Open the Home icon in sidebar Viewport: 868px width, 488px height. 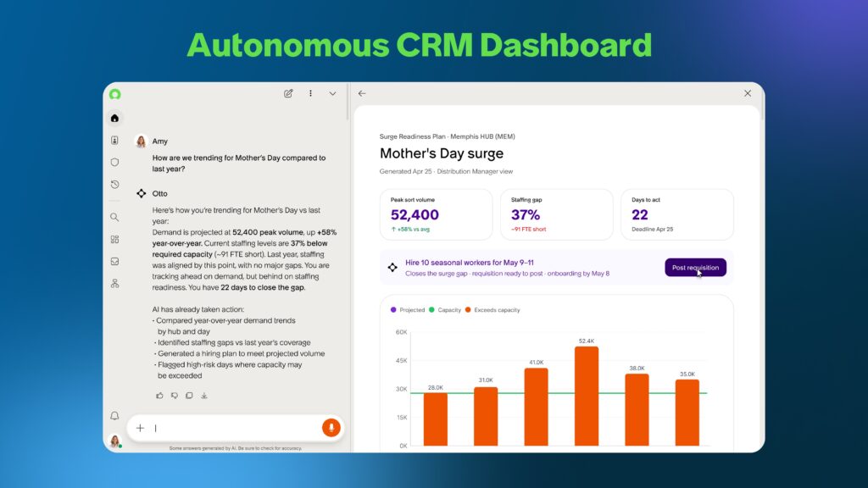tap(114, 118)
